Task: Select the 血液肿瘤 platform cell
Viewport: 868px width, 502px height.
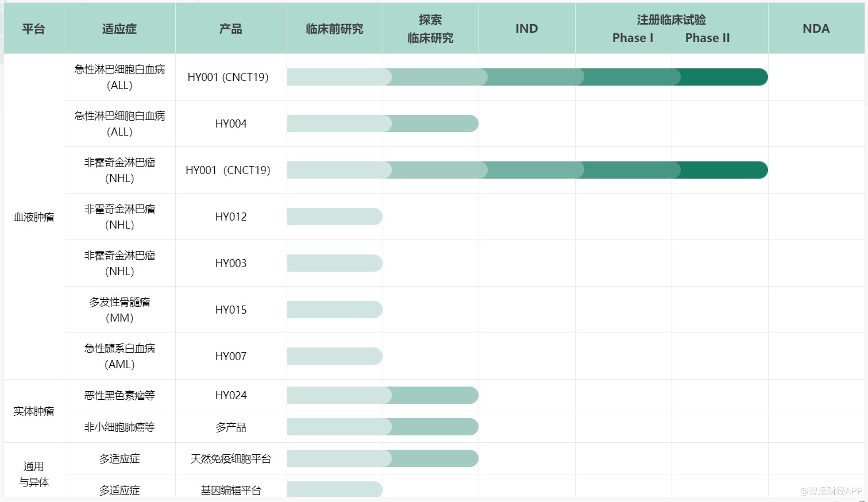Action: [33, 217]
